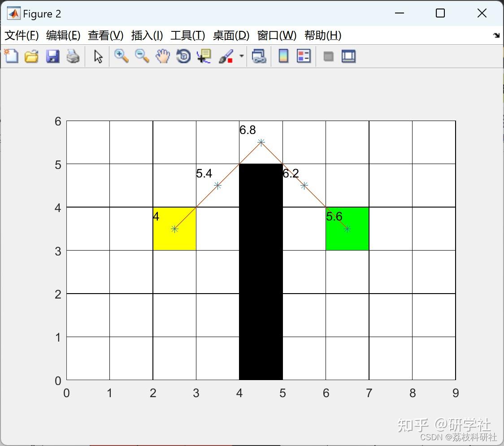Click the yellow start cell in the grid

(174, 229)
